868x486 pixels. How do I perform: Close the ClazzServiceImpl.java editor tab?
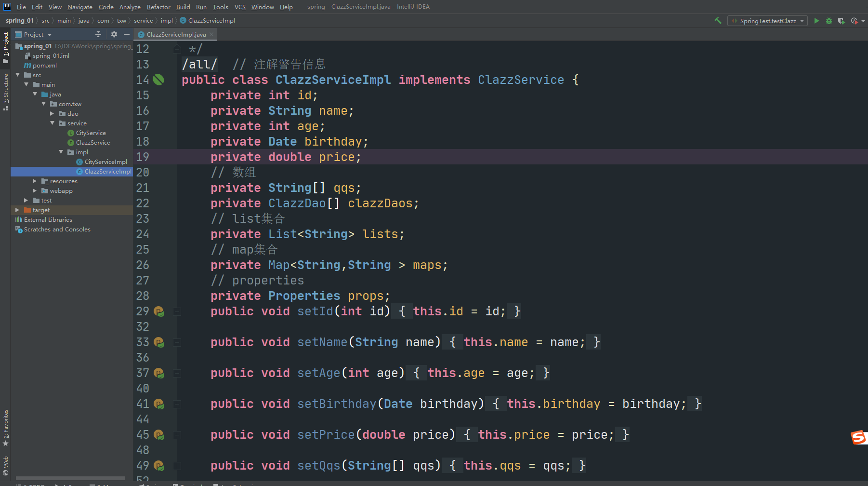[x=211, y=34]
